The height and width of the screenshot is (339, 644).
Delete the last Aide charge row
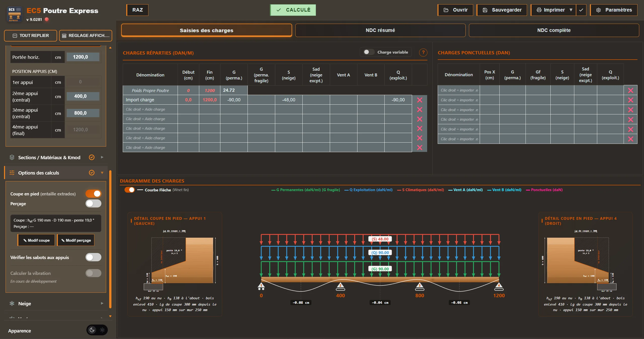[420, 148]
